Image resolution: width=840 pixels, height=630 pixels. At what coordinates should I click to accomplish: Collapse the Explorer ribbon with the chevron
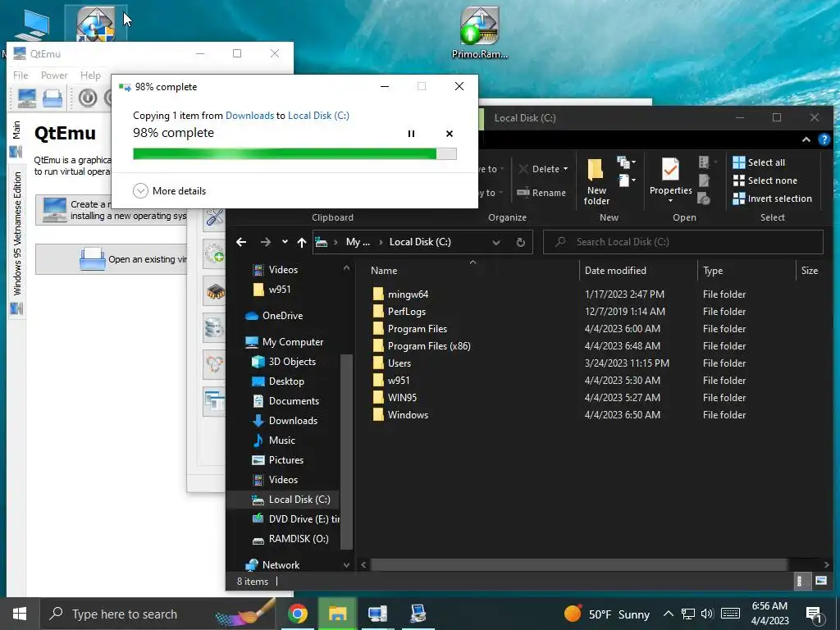806,139
